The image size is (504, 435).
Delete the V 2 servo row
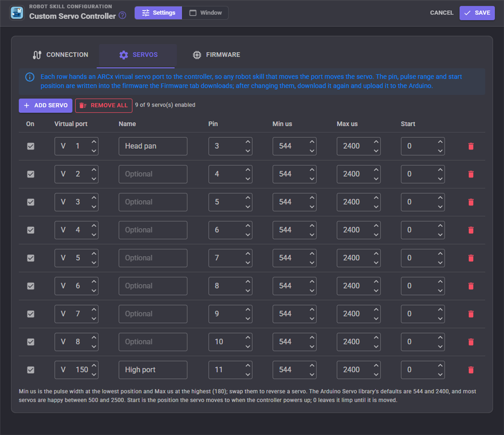pos(471,174)
